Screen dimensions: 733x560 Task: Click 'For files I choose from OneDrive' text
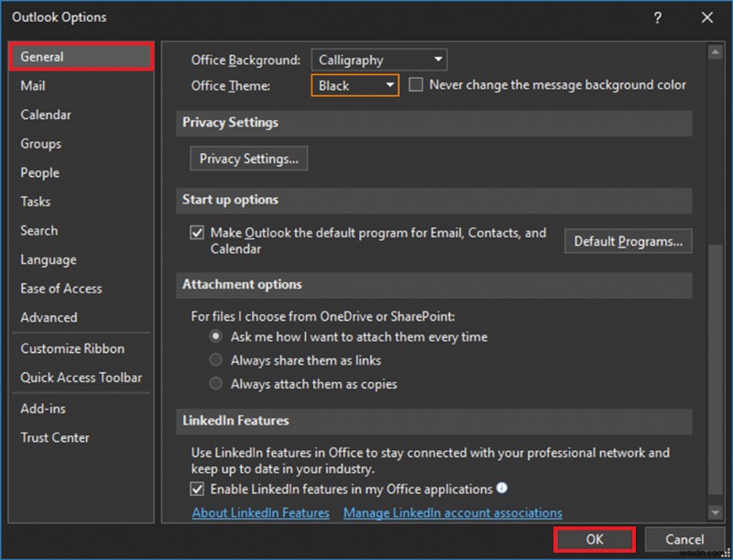pyautogui.click(x=323, y=316)
